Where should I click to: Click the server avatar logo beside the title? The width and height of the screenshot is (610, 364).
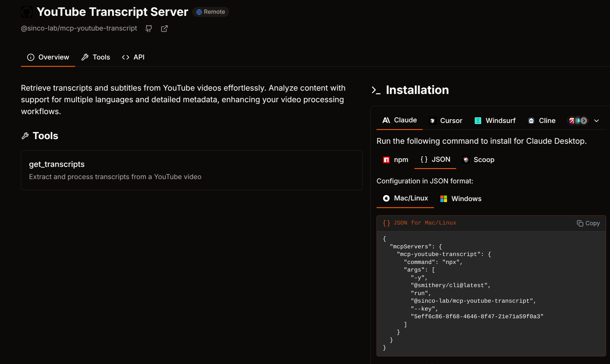pyautogui.click(x=27, y=12)
